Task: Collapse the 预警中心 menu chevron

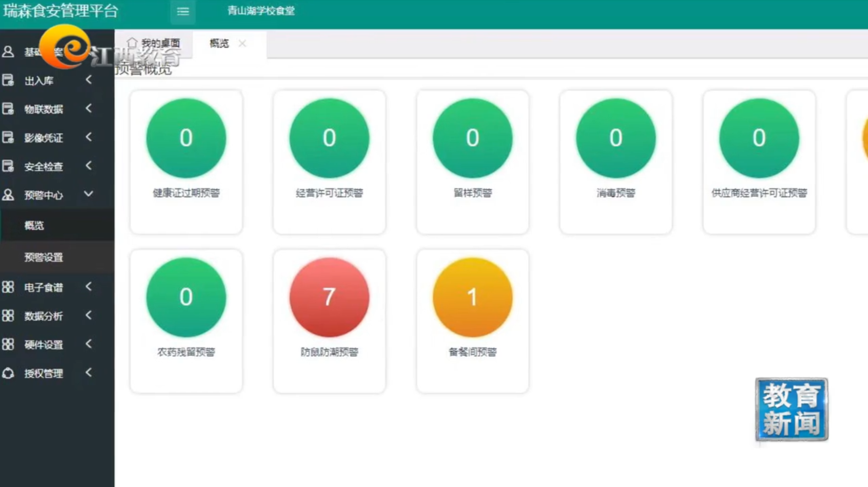Action: tap(89, 194)
